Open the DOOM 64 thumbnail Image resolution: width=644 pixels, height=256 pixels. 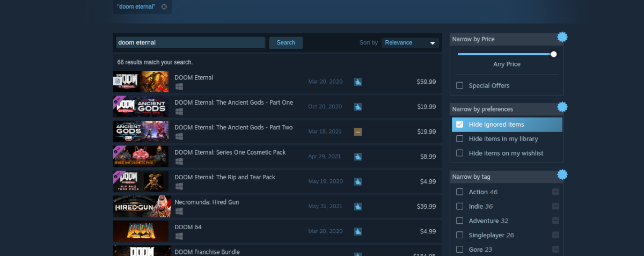[141, 231]
